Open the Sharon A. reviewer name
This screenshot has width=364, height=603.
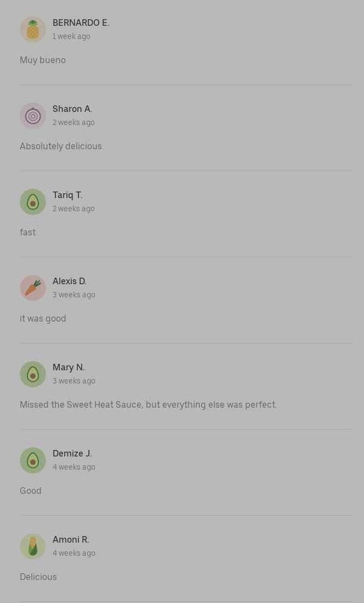[72, 109]
